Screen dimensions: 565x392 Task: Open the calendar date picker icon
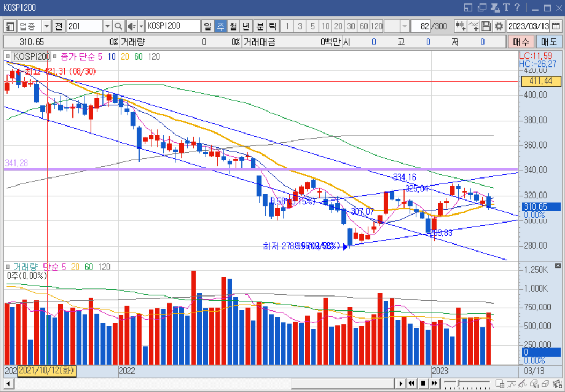pyautogui.click(x=556, y=26)
